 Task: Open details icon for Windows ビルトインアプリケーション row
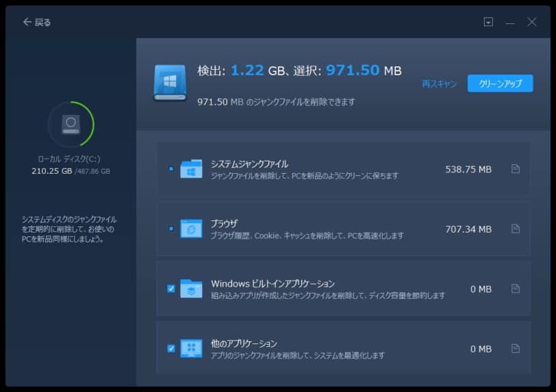[x=515, y=289]
